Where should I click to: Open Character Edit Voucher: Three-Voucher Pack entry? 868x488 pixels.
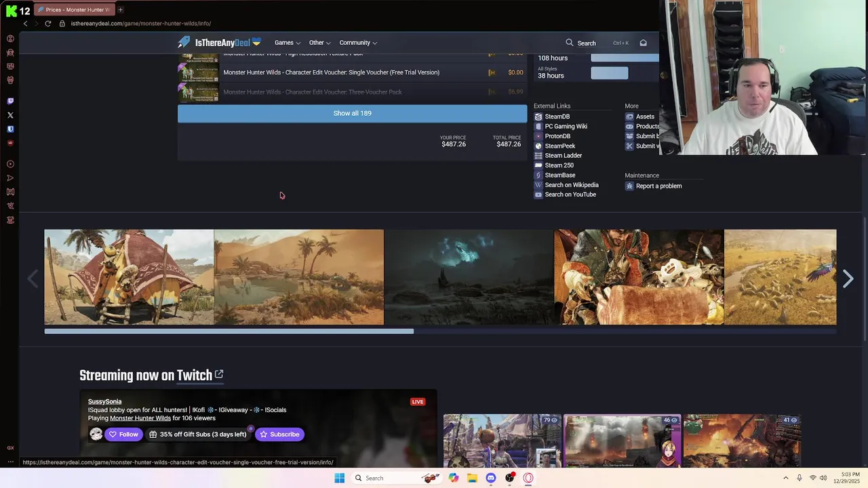click(313, 92)
